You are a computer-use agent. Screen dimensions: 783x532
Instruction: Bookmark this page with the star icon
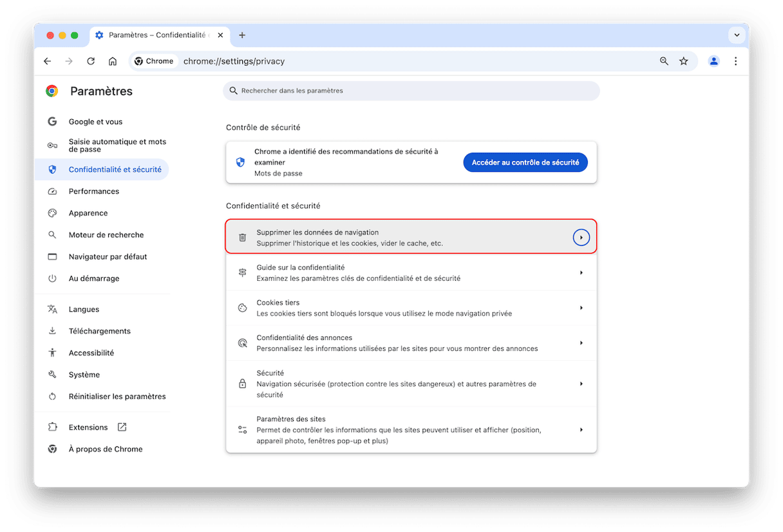[x=683, y=61]
